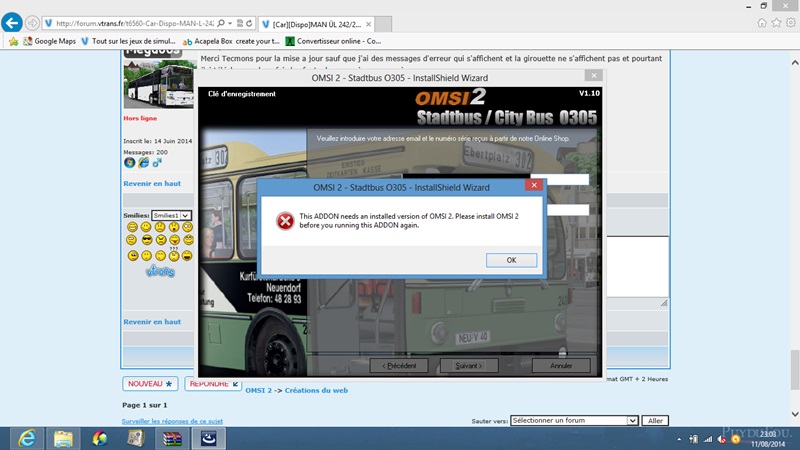Click the blue vtrans logo smiley
The height and width of the screenshot is (450, 800).
click(160, 271)
